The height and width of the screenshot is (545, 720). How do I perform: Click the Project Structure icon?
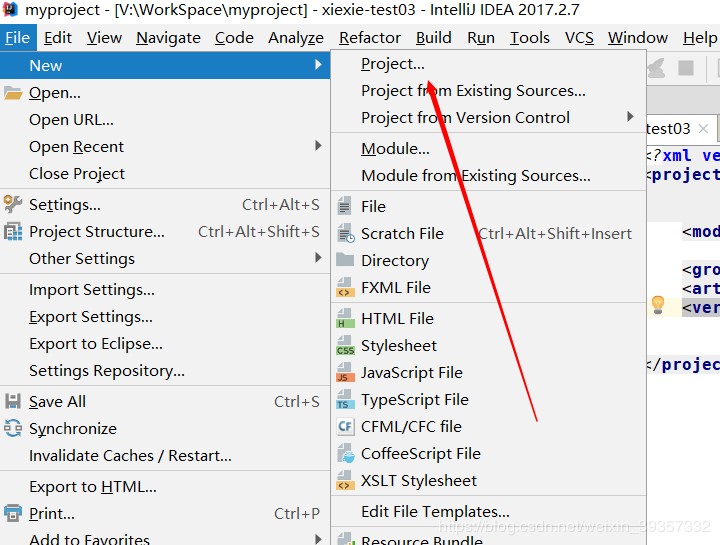coord(13,231)
